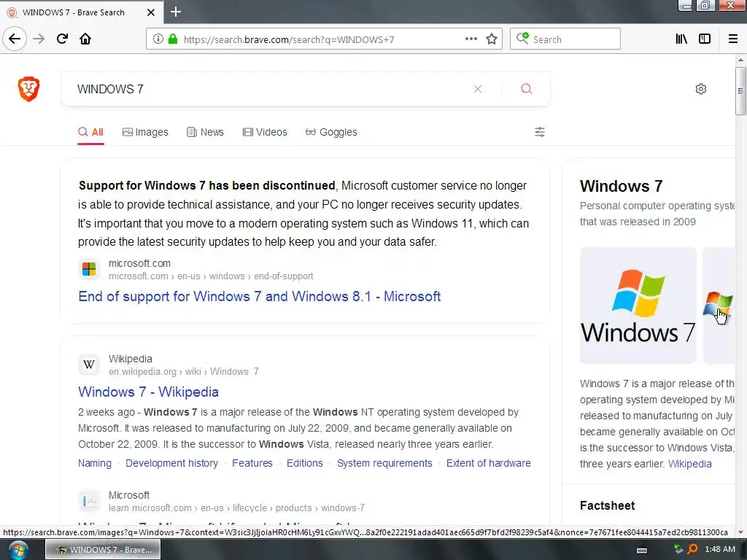The width and height of the screenshot is (747, 560).
Task: Close the WINDOWS 7 - Brave Search tab
Action: coord(151,12)
